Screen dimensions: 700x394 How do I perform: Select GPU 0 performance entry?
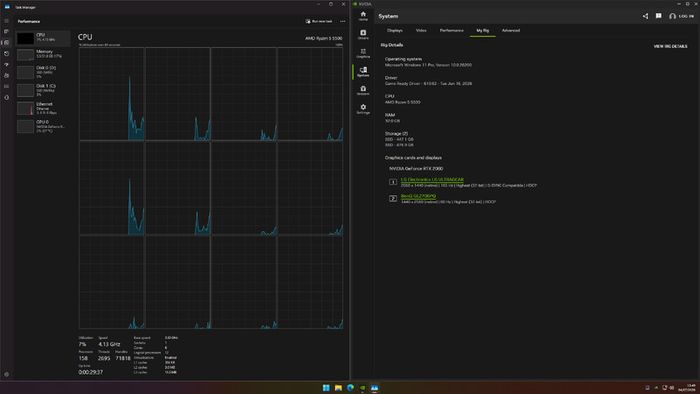point(43,126)
